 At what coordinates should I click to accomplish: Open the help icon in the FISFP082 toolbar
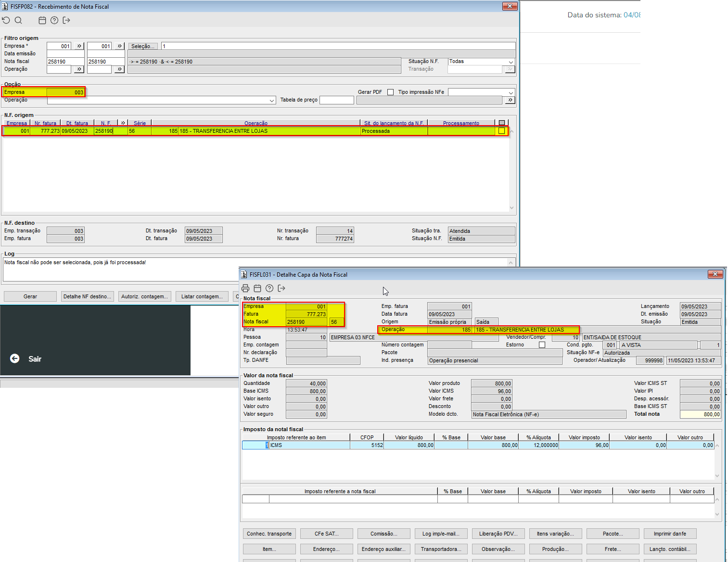(x=54, y=20)
